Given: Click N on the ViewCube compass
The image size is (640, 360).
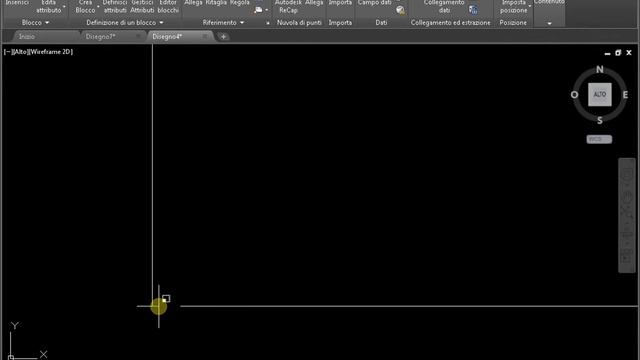Looking at the screenshot, I should (600, 69).
